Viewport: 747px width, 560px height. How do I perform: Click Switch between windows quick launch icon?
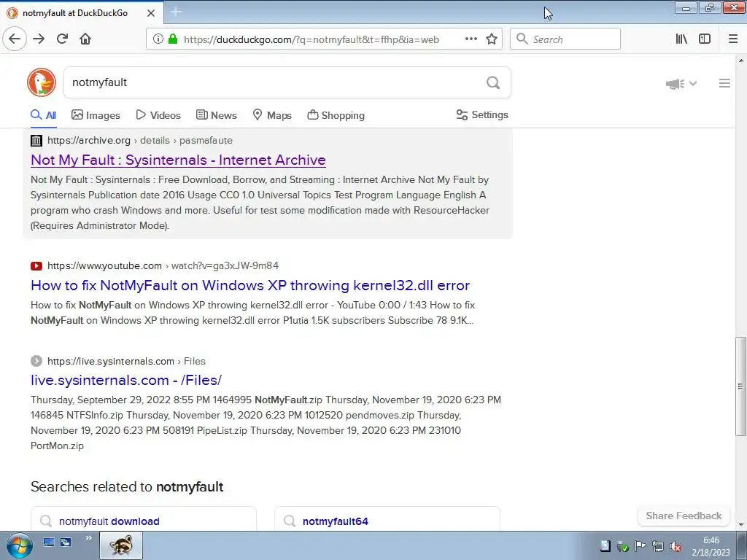66,542
